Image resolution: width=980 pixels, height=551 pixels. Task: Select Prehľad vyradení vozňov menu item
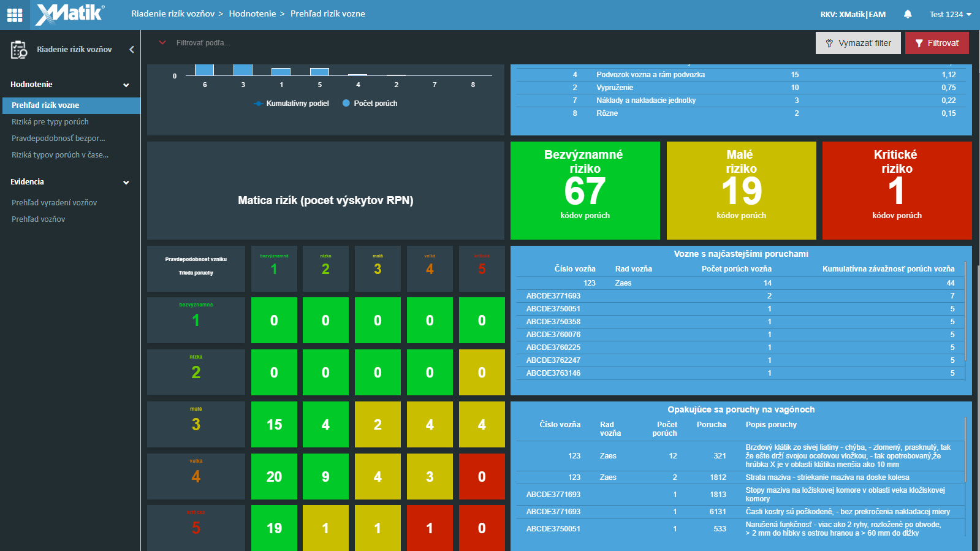[x=55, y=202]
